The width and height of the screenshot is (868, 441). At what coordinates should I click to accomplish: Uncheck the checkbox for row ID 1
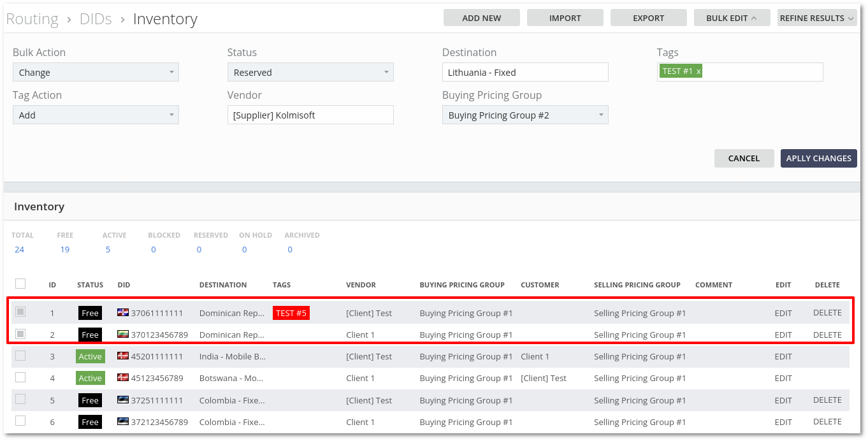coord(20,312)
